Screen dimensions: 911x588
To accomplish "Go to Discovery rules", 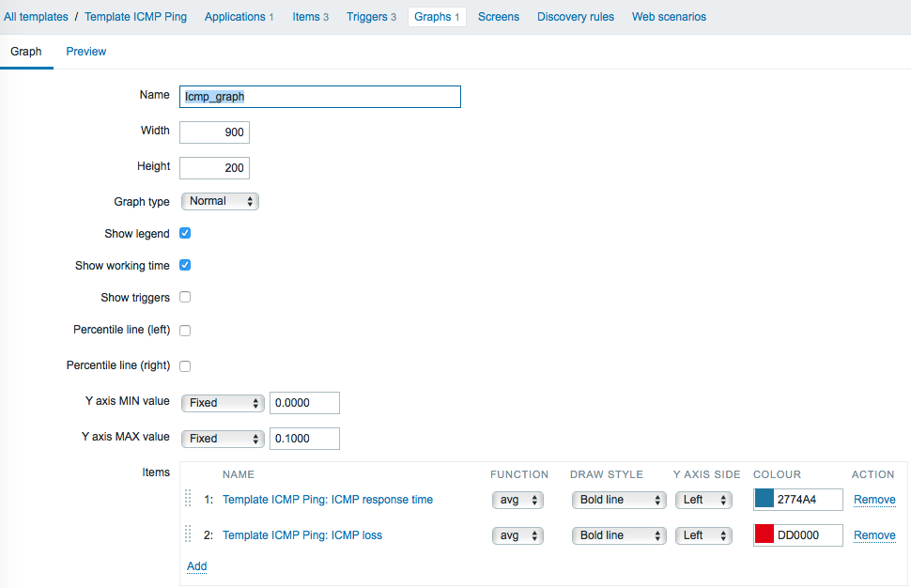I will [x=575, y=17].
